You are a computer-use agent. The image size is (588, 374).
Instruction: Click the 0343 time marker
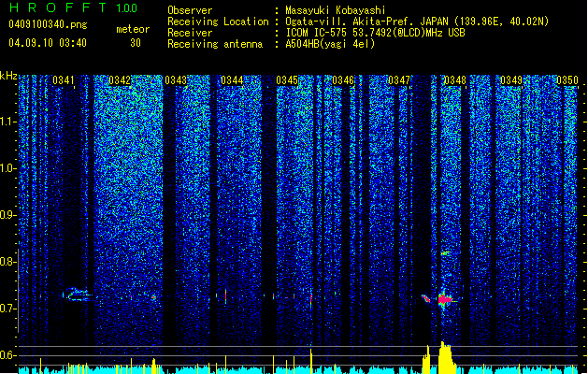click(x=176, y=80)
